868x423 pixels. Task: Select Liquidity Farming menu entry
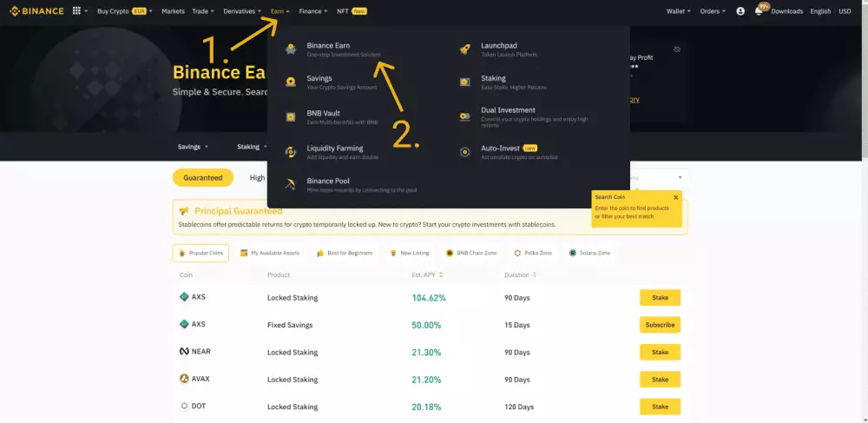coord(335,148)
